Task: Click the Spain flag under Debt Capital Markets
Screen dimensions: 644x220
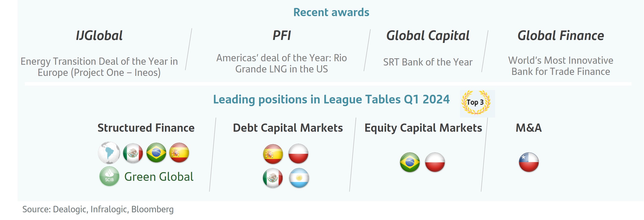Action: pos(273,154)
